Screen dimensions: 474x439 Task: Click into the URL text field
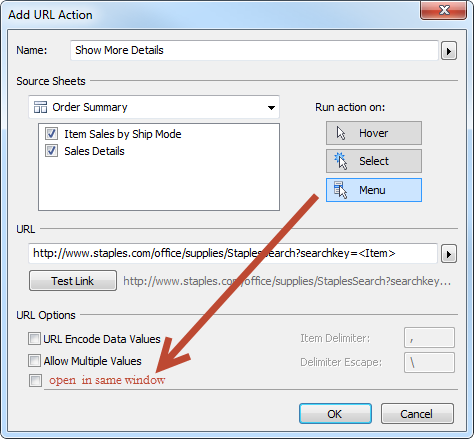[233, 253]
